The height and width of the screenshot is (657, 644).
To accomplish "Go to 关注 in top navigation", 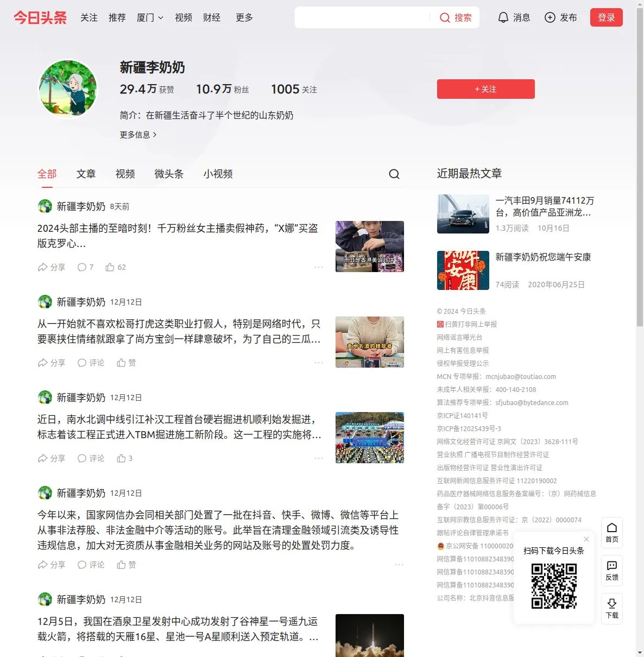I will tap(89, 17).
